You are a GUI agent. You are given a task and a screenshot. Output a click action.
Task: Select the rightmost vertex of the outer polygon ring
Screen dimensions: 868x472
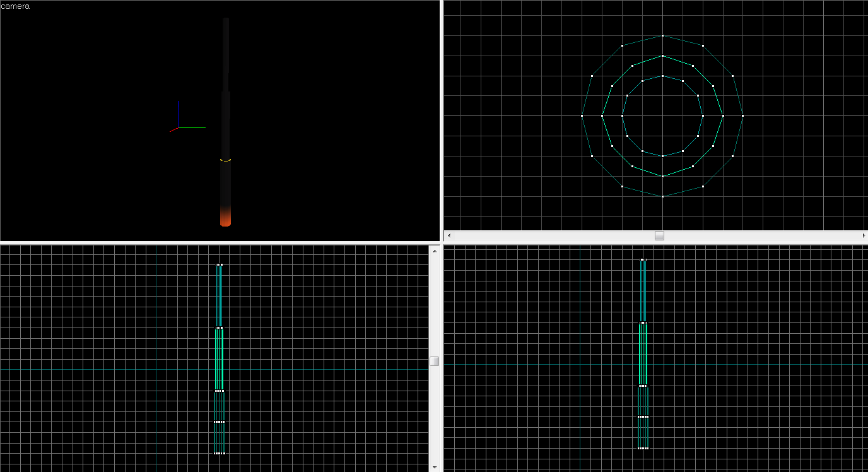[x=742, y=115]
